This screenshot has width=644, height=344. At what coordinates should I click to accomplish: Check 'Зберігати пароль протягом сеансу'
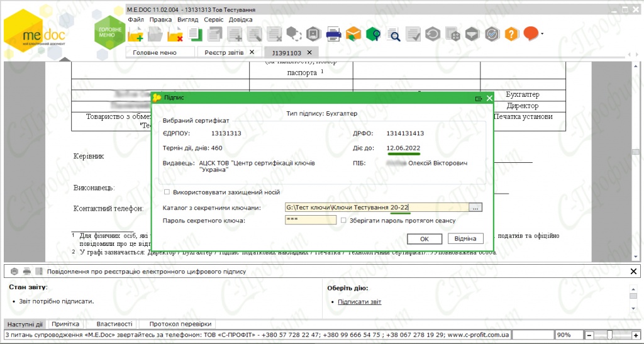pyautogui.click(x=343, y=220)
